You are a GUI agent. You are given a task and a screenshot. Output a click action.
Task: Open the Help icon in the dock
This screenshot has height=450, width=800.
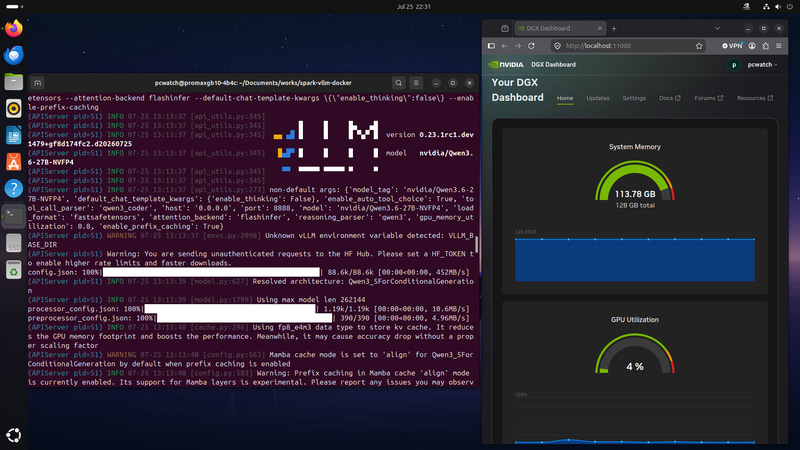(14, 188)
